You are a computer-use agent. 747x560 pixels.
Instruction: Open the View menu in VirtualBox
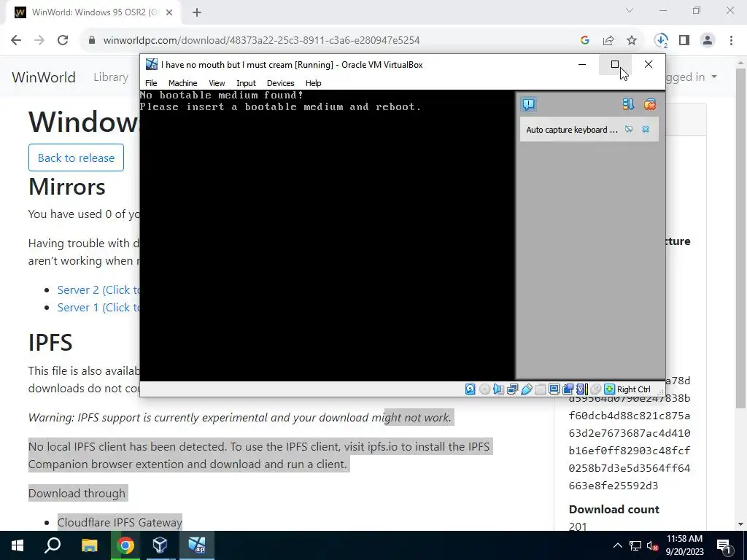click(x=217, y=83)
